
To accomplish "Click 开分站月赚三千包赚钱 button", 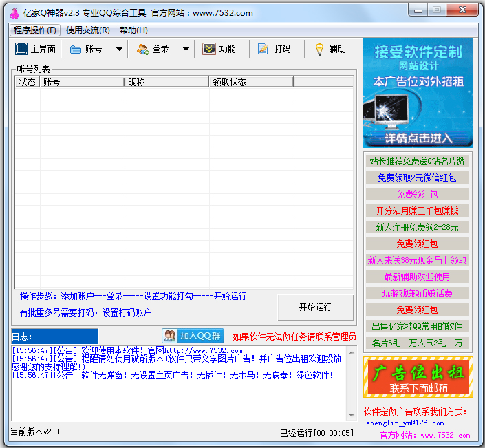I will pos(418,211).
